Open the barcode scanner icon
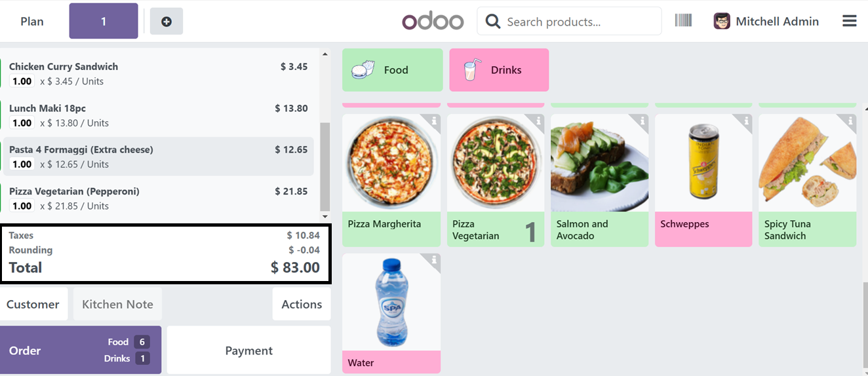Screen dimensions: 868x376 coord(683,21)
